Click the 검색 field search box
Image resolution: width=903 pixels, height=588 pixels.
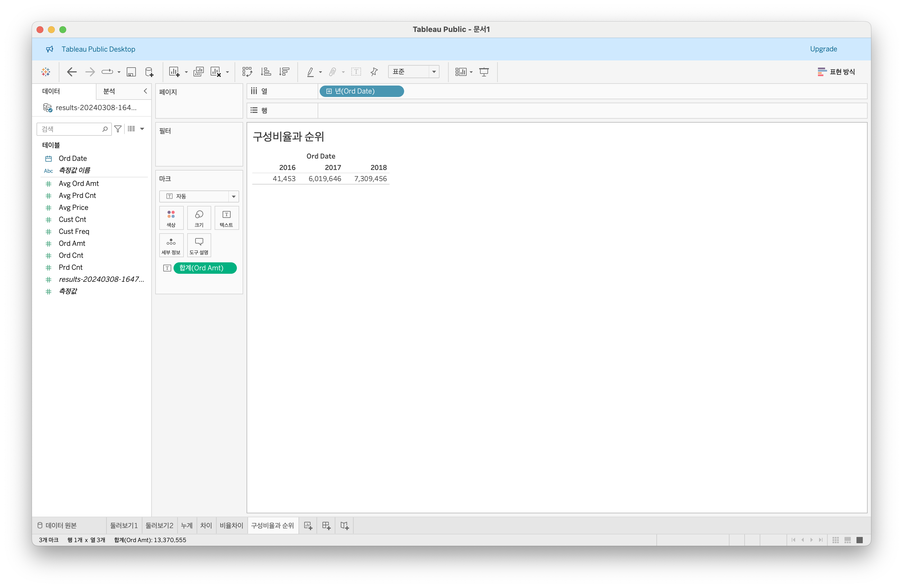(x=70, y=129)
